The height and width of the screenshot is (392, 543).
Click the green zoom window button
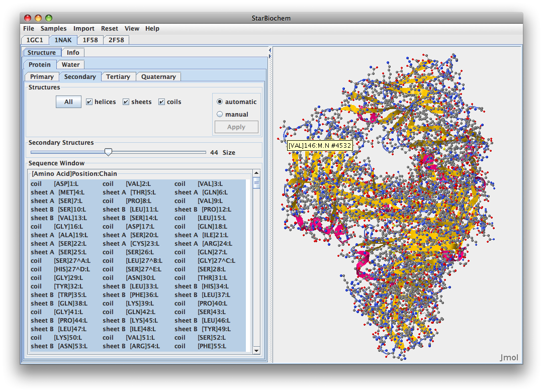click(x=49, y=18)
